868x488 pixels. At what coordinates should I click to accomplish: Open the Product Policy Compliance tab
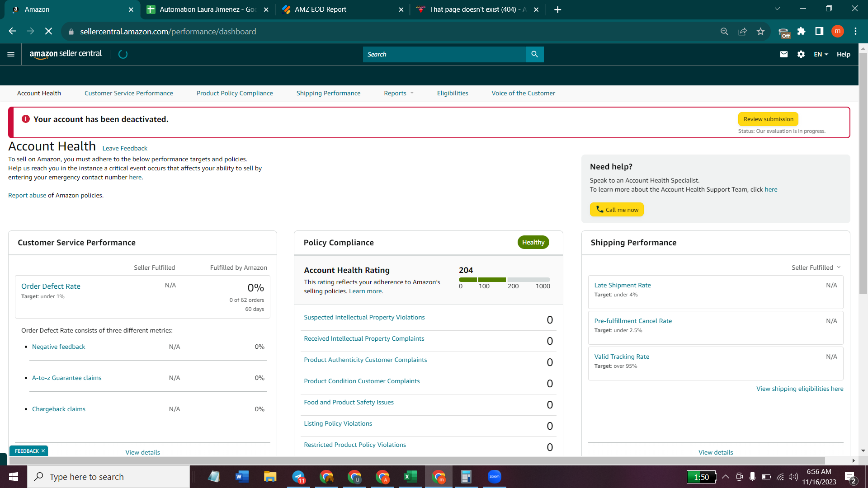tap(235, 93)
